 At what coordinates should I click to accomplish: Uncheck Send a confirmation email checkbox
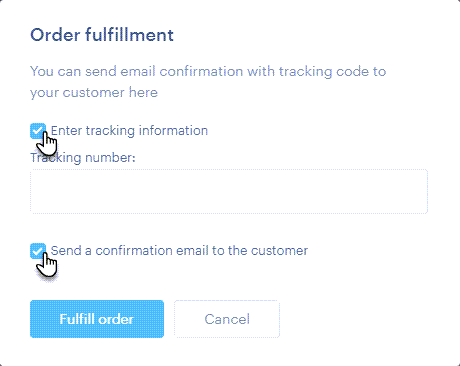[x=38, y=251]
